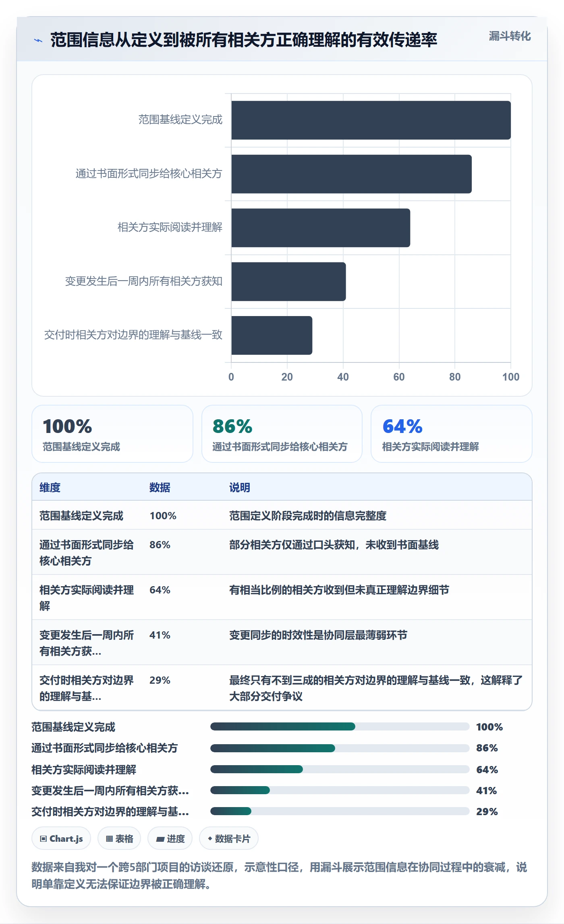Select the description "变更同步的时效性是协同层最薄弱环节"
The image size is (564, 924).
click(318, 635)
